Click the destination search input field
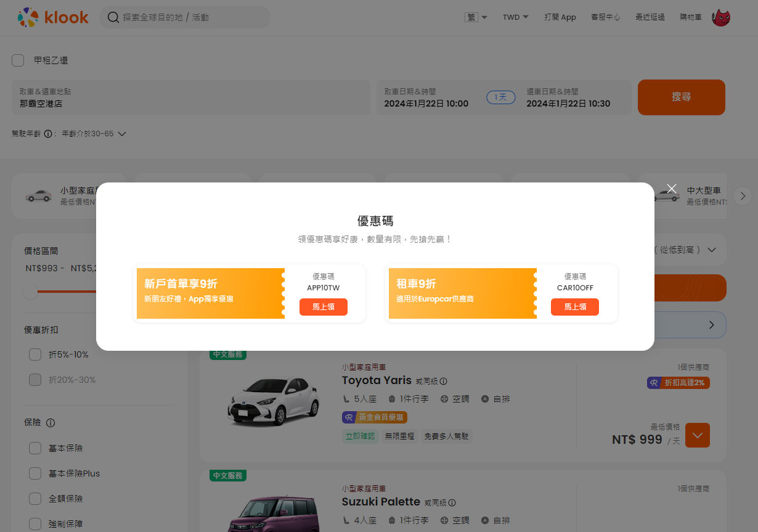Viewport: 758px width, 532px height. coord(185,17)
